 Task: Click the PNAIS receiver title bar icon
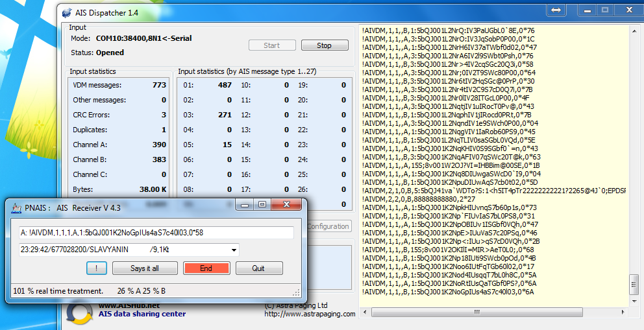click(16, 208)
